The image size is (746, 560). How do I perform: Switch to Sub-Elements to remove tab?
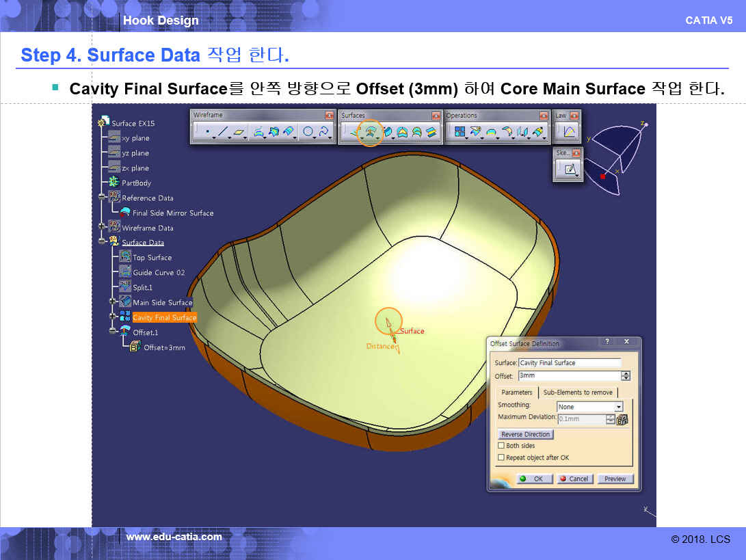[x=578, y=392]
